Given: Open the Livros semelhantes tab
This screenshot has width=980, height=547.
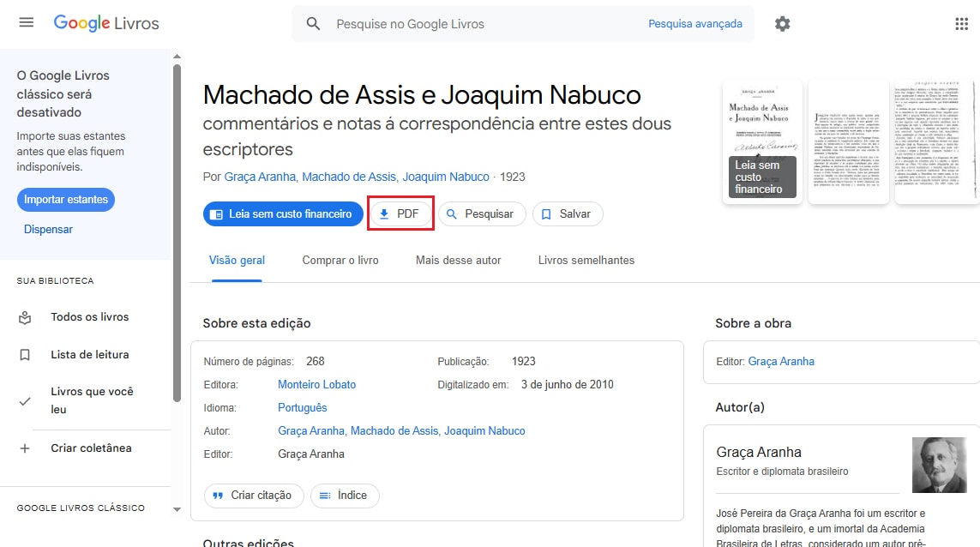Looking at the screenshot, I should (x=586, y=259).
